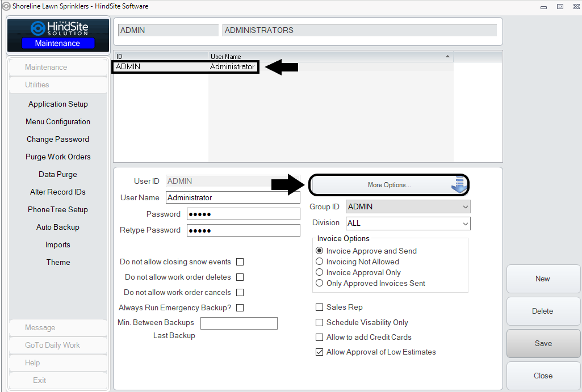Check the Sales Rep checkbox

click(319, 307)
